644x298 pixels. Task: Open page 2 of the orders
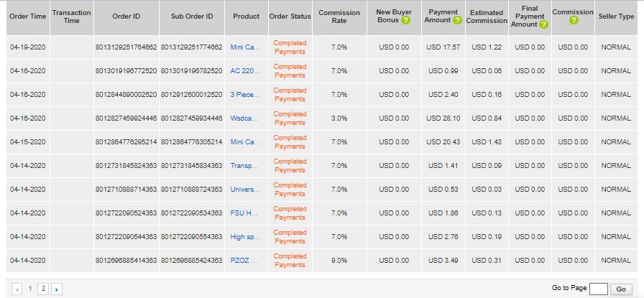point(43,288)
